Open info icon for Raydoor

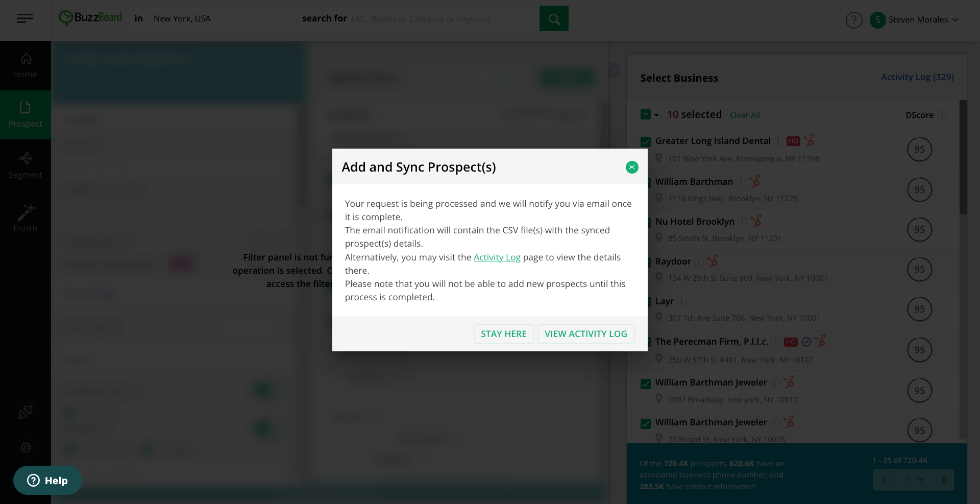pos(699,261)
